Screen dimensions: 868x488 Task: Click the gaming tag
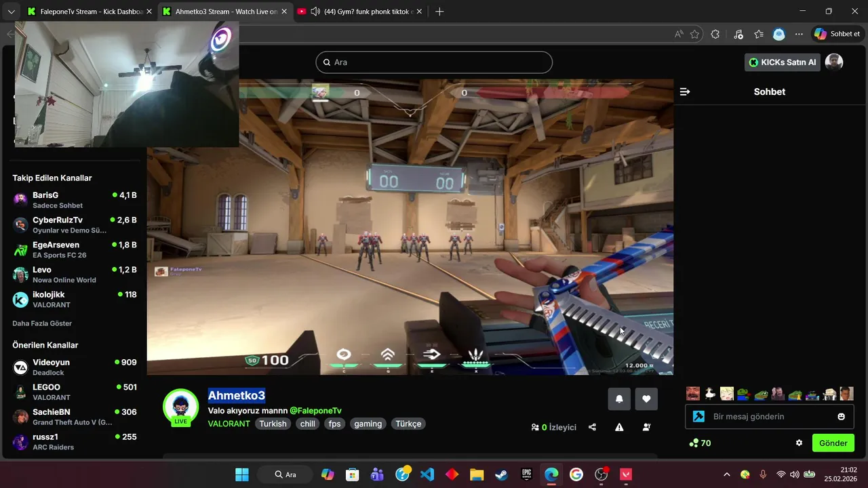click(x=368, y=424)
